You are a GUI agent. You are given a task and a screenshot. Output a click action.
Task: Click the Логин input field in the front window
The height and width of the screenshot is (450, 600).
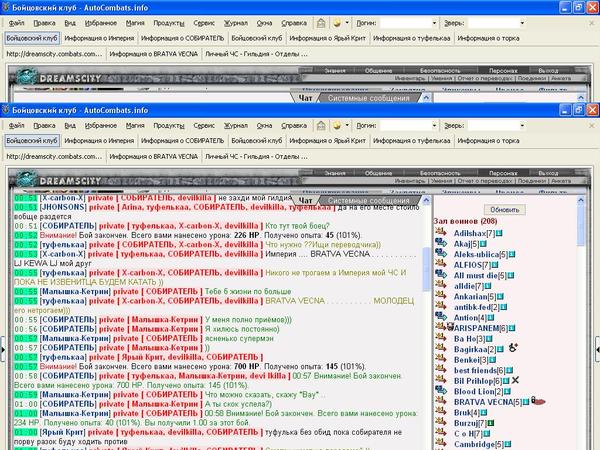coord(406,125)
